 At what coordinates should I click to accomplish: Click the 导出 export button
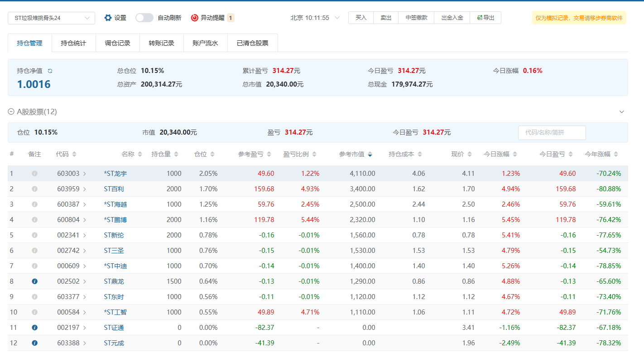[485, 18]
